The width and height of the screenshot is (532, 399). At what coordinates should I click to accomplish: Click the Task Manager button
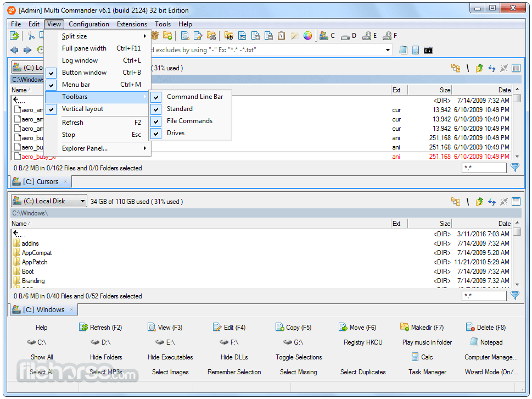tap(428, 372)
